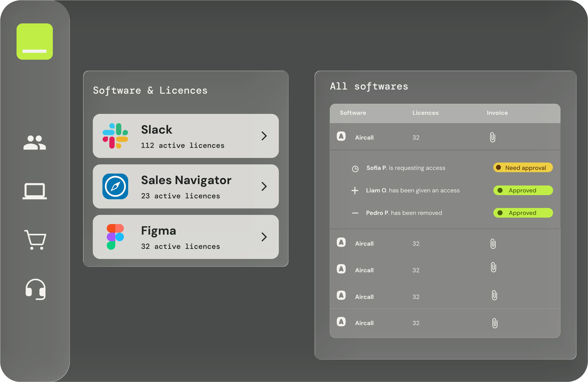Image resolution: width=588 pixels, height=382 pixels.
Task: Open invoice paperclip in first Aircall row
Action: tap(492, 137)
